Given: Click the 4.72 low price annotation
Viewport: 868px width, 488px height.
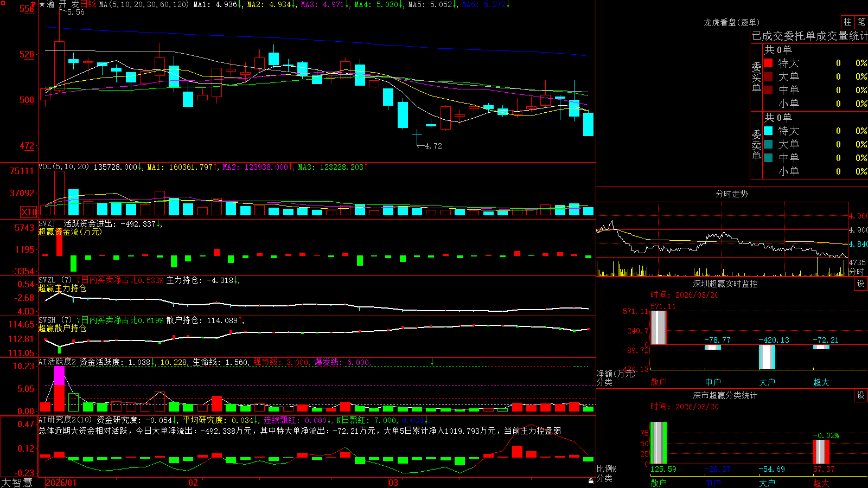Looking at the screenshot, I should (433, 146).
